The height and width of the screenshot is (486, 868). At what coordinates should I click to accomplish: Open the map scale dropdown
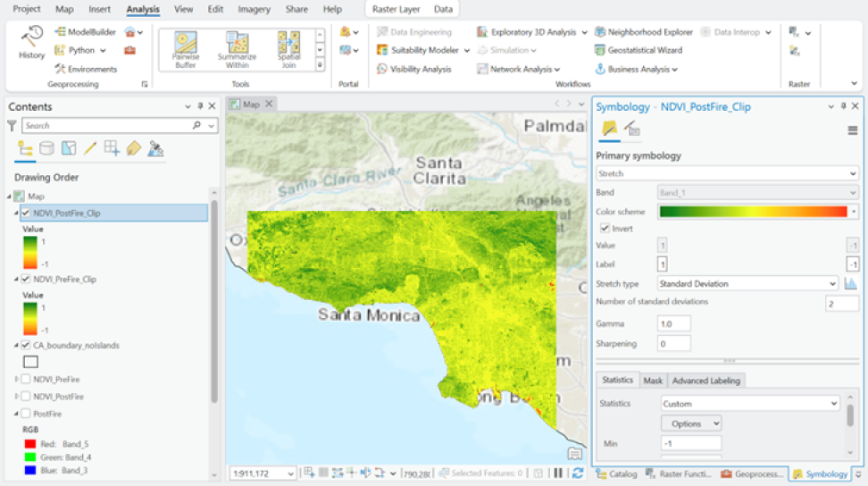click(x=290, y=473)
